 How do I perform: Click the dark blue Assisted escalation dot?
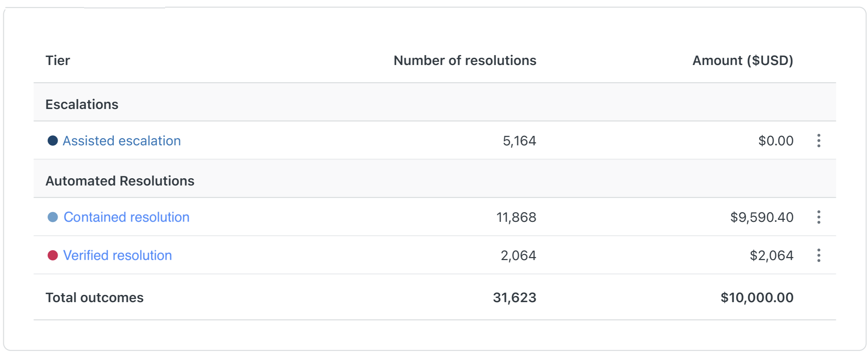53,141
